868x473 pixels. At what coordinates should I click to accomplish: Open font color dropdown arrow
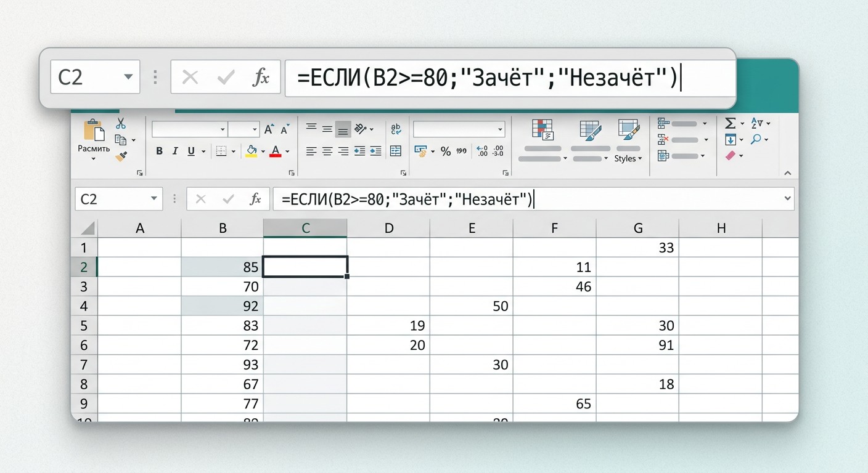287,152
